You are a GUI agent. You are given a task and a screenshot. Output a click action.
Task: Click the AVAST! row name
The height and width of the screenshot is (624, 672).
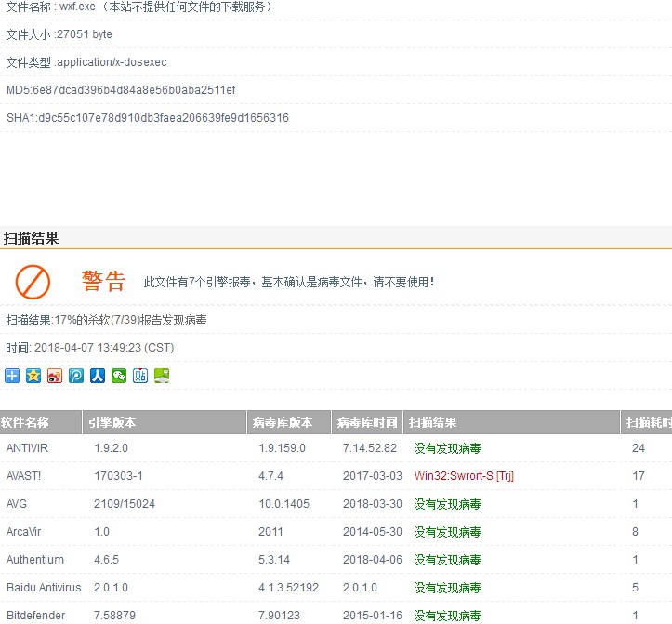24,476
